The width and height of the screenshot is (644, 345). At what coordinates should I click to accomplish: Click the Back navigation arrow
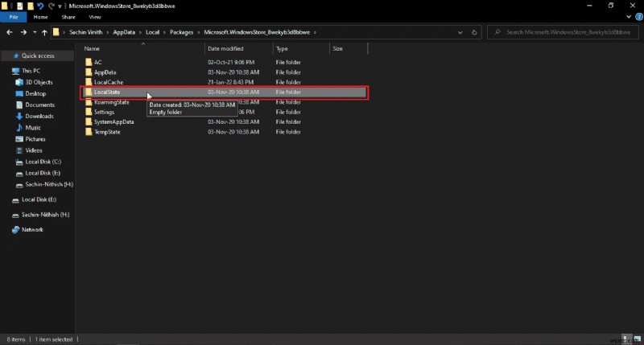coord(10,32)
